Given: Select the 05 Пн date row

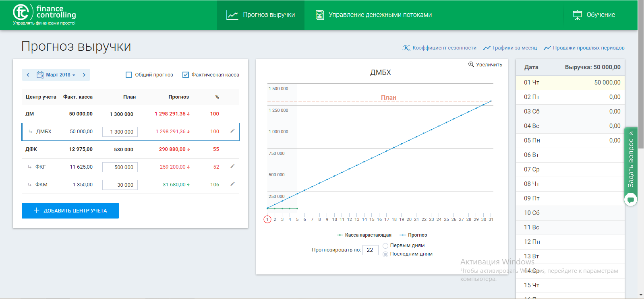Looking at the screenshot, I should [x=570, y=140].
